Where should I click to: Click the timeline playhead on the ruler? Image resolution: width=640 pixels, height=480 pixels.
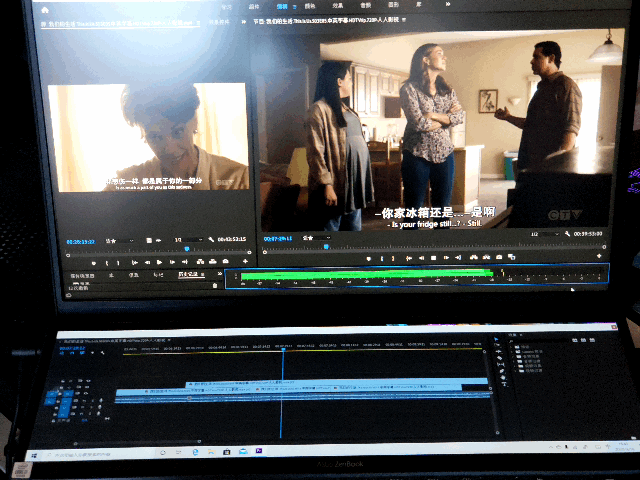coord(283,349)
